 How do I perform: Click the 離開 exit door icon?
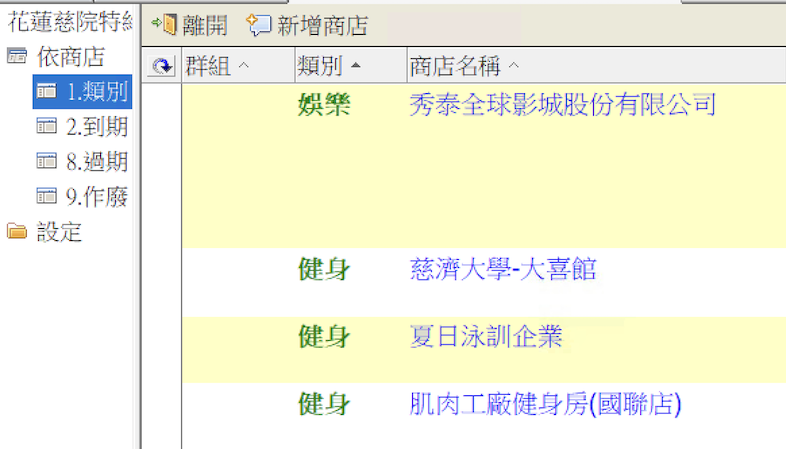tap(164, 25)
